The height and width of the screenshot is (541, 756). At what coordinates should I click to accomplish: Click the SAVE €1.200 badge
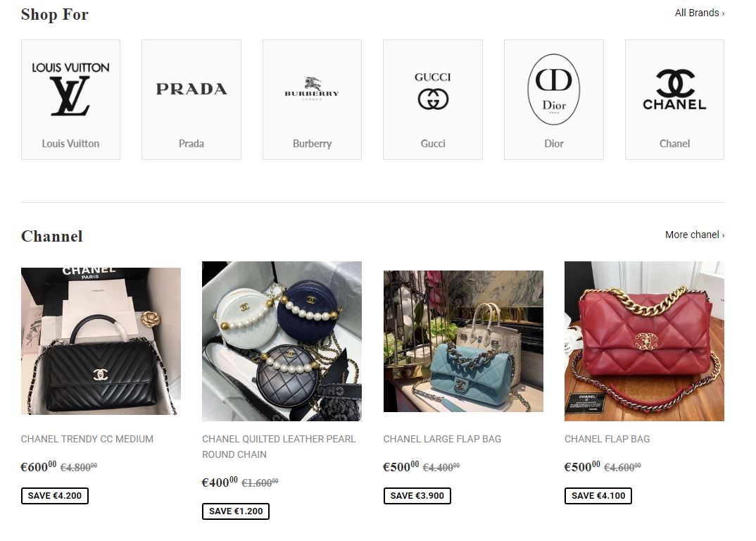[x=235, y=511]
